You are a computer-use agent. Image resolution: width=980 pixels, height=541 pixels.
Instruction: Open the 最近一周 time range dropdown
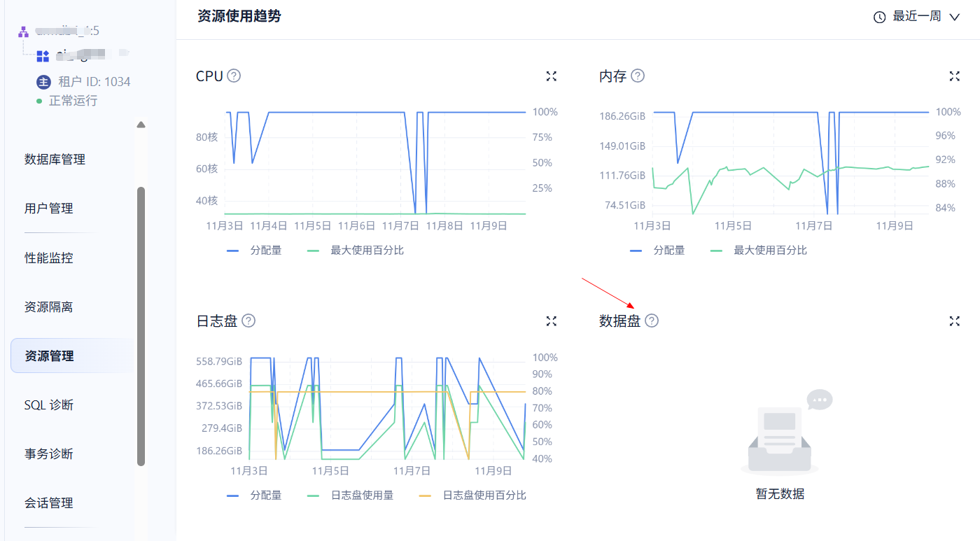pyautogui.click(x=916, y=17)
